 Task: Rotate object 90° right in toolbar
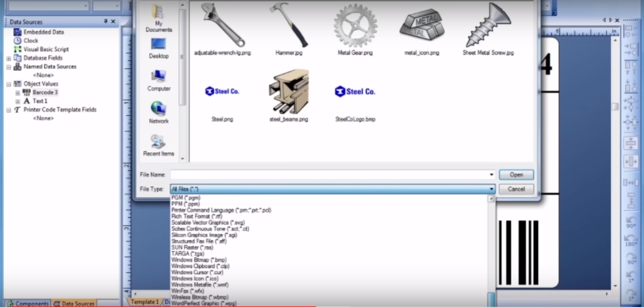click(x=631, y=259)
